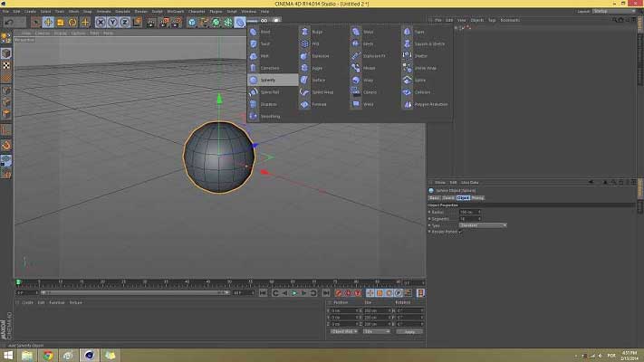Choose the Polygon Reduction deformer
Screen dimensions: 644x362
(x=430, y=104)
